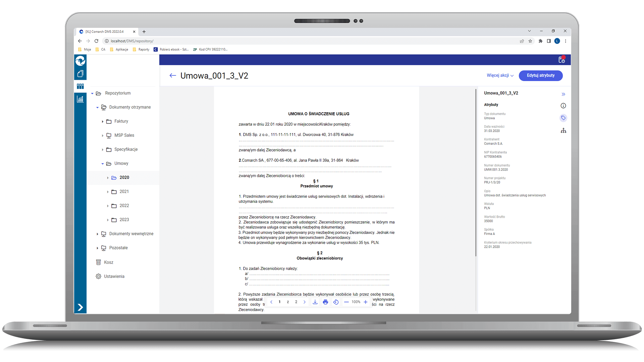644x362 pixels.
Task: Click the document viewer vertical scrollbar
Action: coord(476,173)
